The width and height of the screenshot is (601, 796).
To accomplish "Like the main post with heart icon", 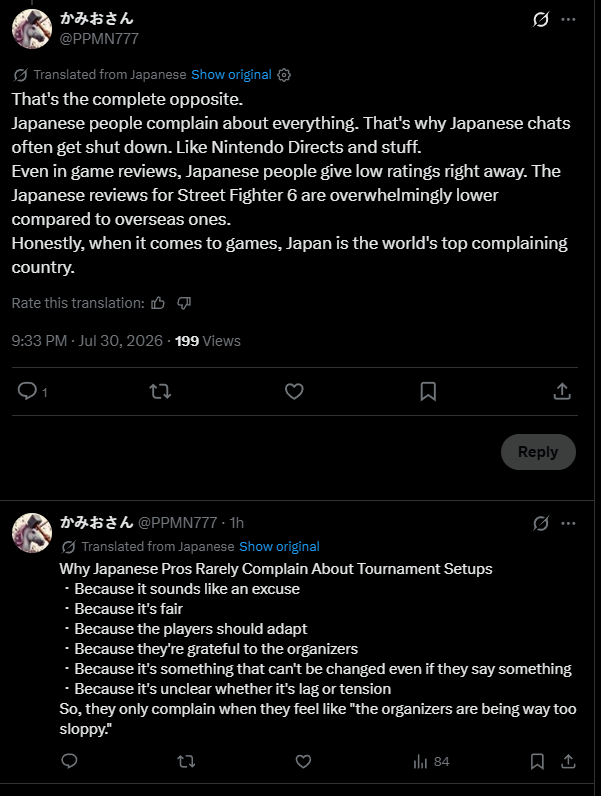I will point(294,391).
